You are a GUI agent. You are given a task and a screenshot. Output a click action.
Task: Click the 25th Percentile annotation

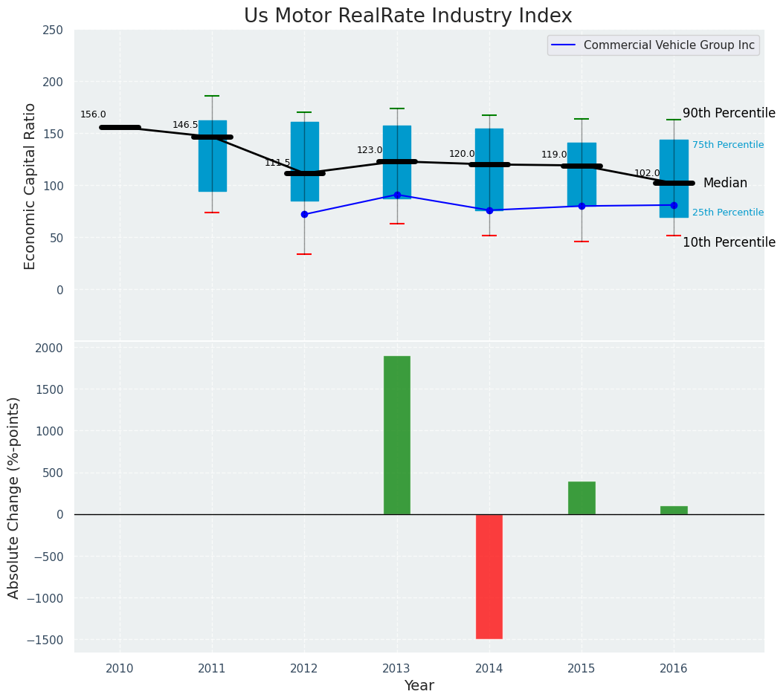pyautogui.click(x=727, y=213)
